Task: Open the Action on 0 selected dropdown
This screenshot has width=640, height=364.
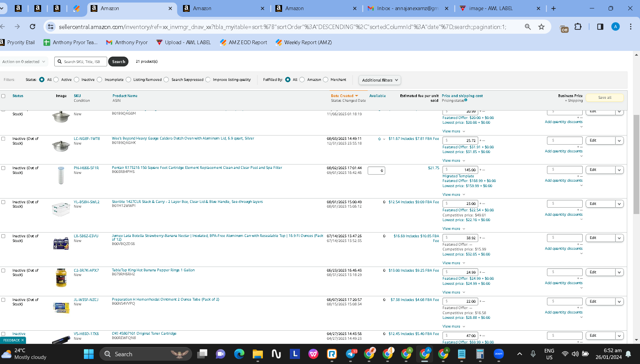Action: (x=23, y=62)
